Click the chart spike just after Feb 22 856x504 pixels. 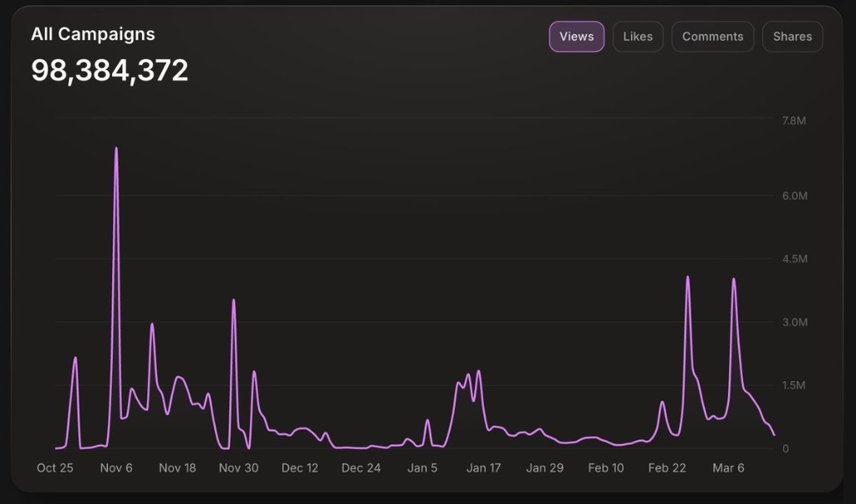pyautogui.click(x=687, y=278)
